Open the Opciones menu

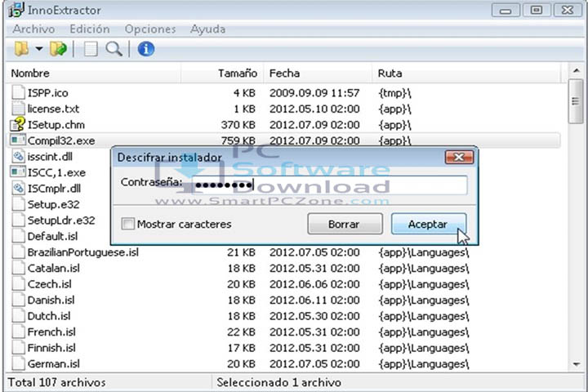point(150,29)
